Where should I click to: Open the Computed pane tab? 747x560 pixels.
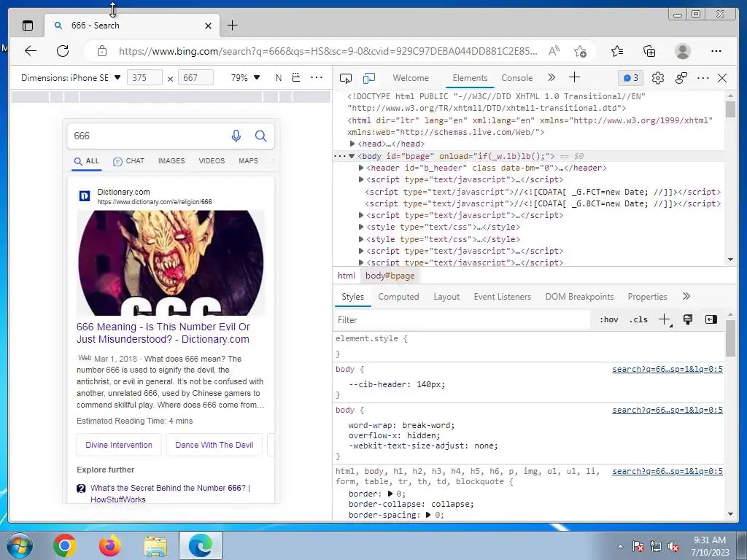pyautogui.click(x=398, y=297)
